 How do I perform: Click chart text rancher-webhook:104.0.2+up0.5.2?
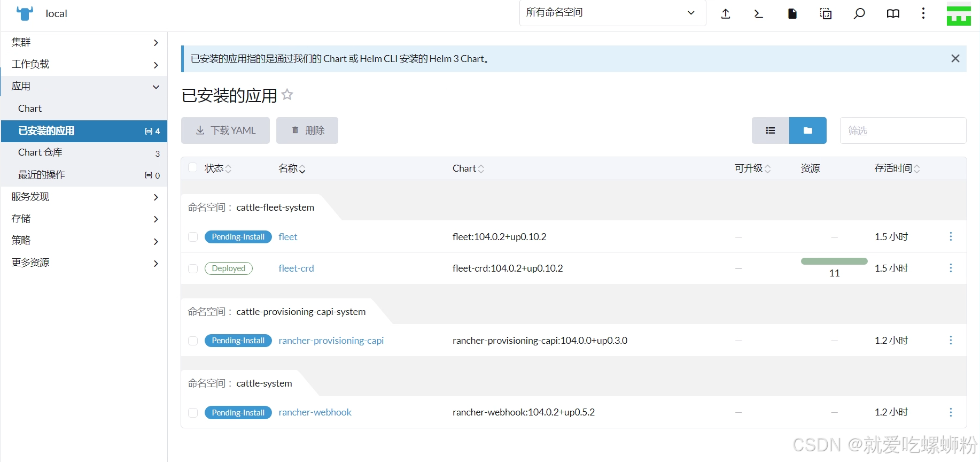(524, 412)
